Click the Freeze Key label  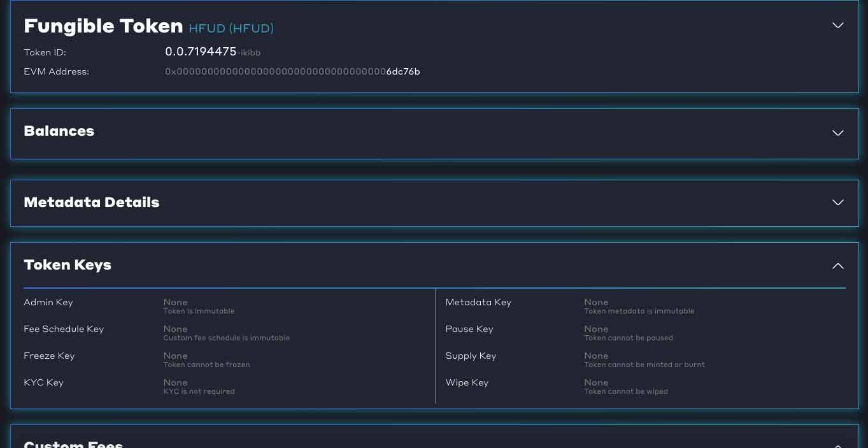49,356
